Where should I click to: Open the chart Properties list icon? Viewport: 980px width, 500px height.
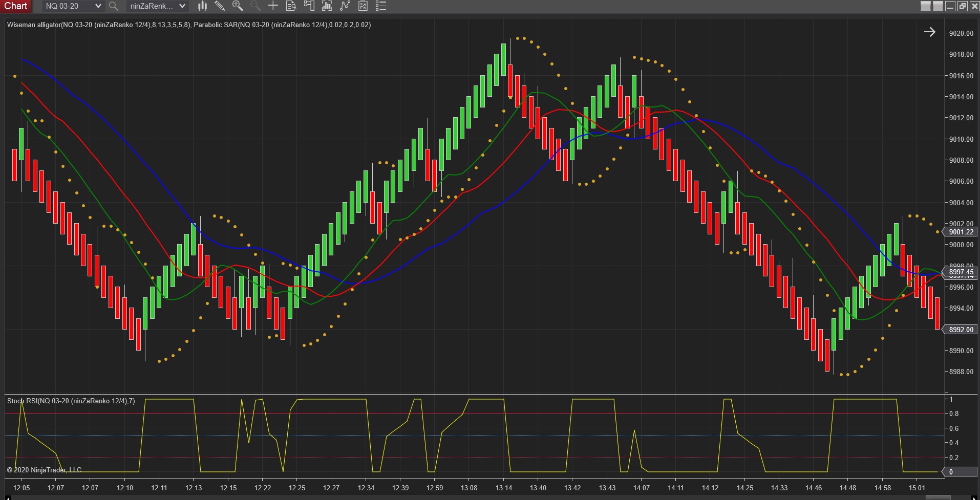click(x=381, y=6)
